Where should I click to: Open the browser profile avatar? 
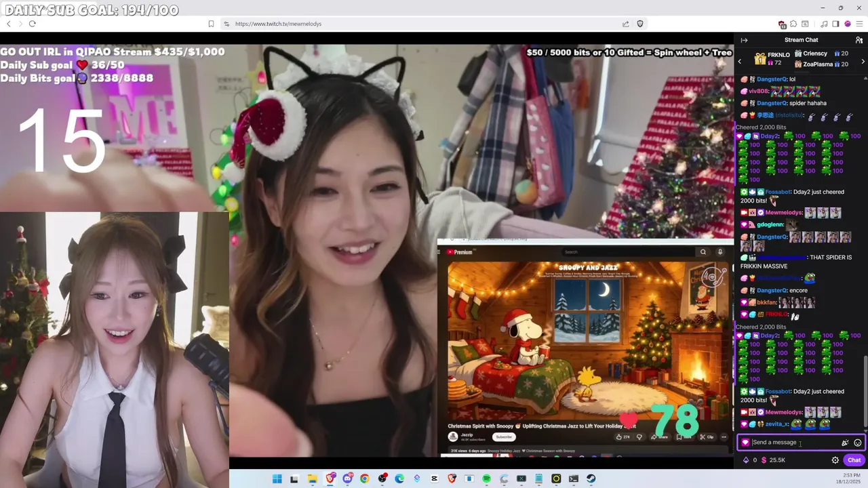pos(848,24)
